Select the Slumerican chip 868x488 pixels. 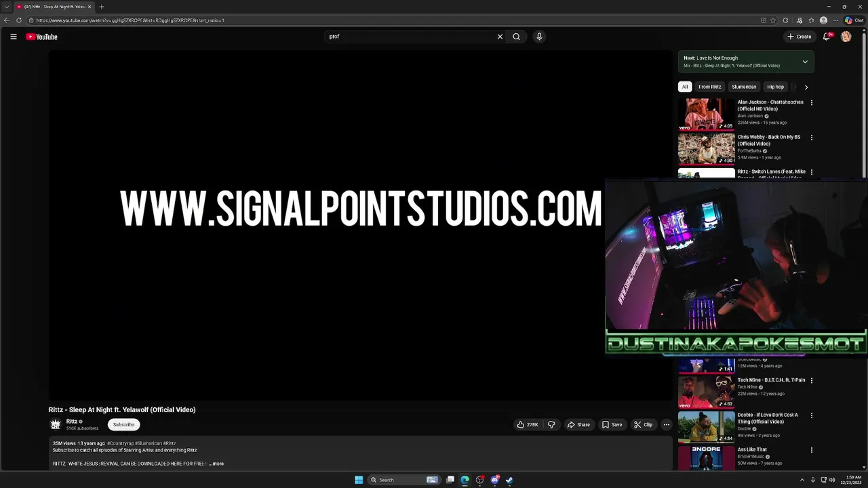tap(744, 87)
